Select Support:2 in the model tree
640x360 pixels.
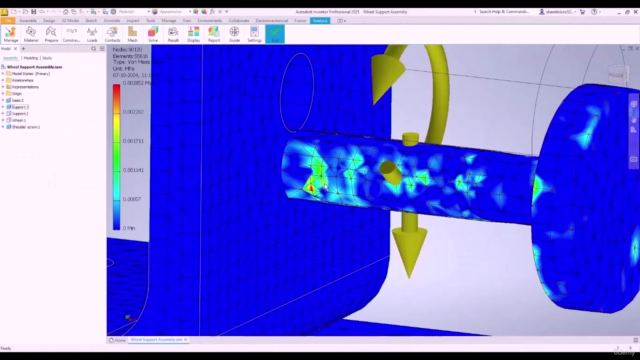coord(20,113)
